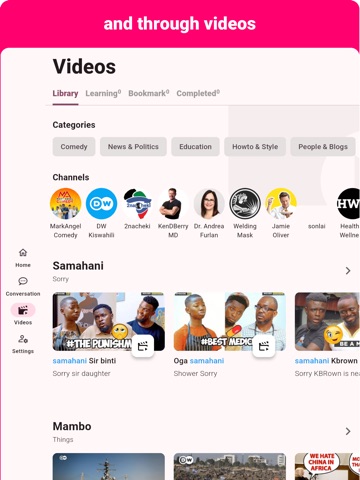
Task: Click the 'Shower Sorry' translation text
Action: [x=195, y=374]
